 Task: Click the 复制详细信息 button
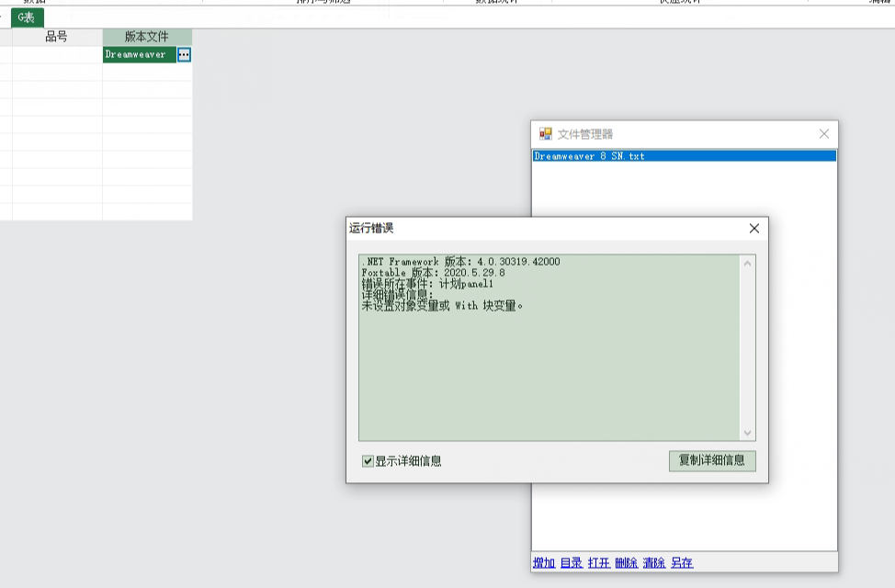[x=711, y=460]
